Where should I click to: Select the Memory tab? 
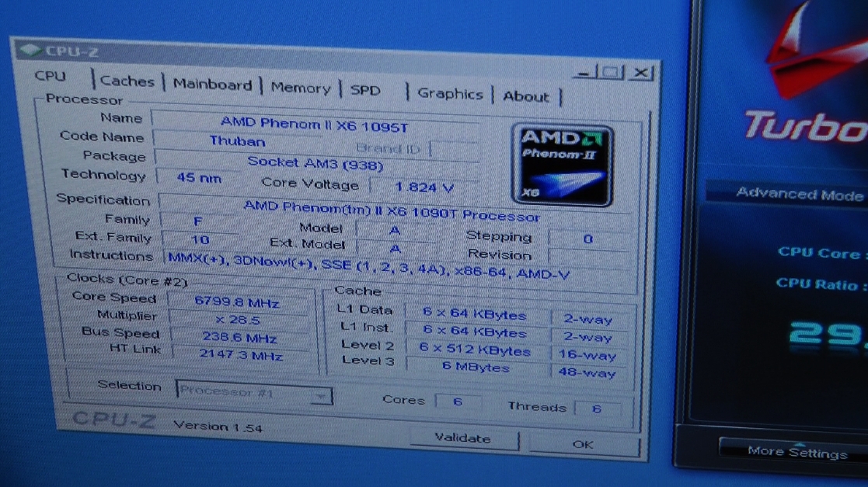[301, 88]
